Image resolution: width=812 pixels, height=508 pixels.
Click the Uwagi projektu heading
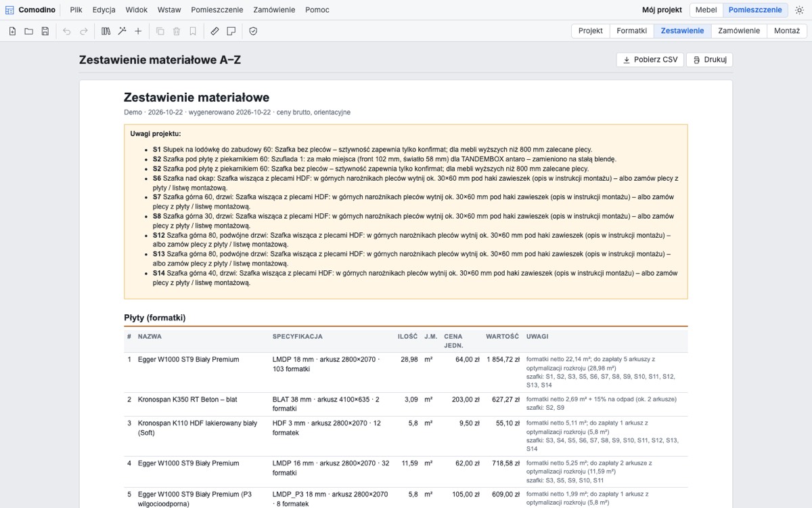(x=156, y=134)
